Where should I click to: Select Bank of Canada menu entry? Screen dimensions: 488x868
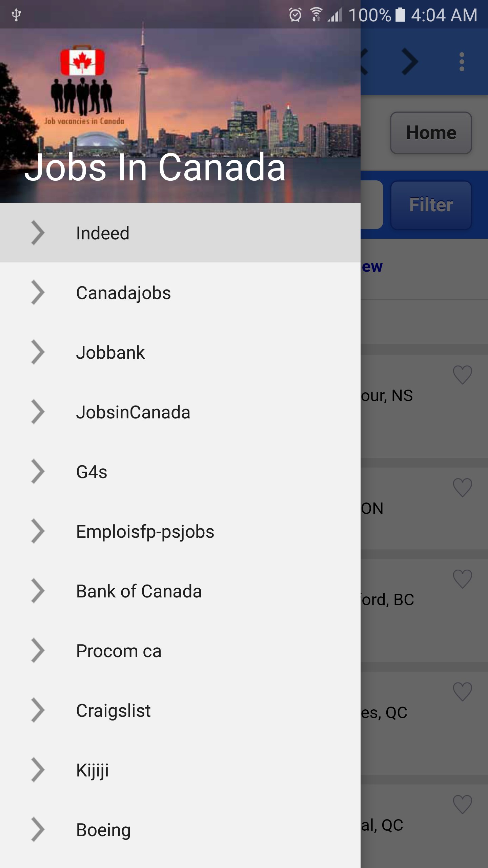pos(139,591)
